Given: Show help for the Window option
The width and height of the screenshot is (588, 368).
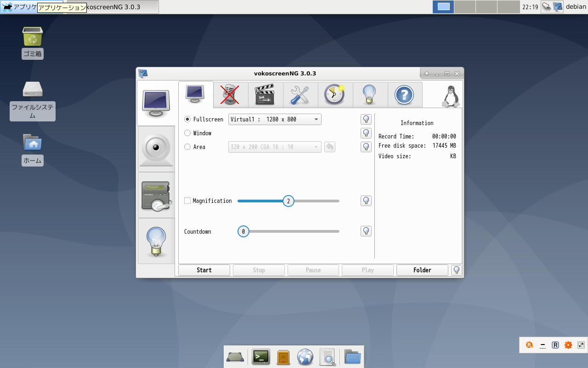Looking at the screenshot, I should [x=366, y=133].
